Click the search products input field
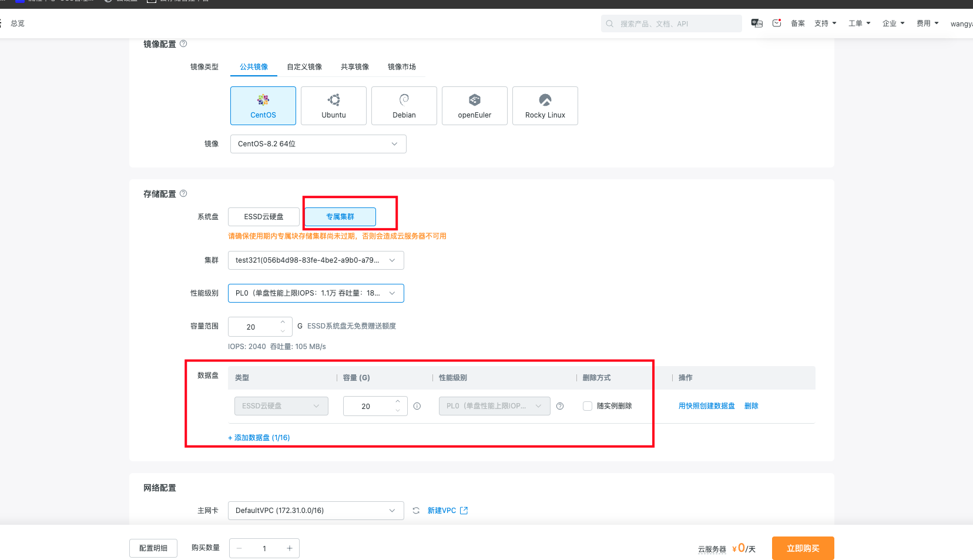The image size is (973, 560). (x=676, y=24)
